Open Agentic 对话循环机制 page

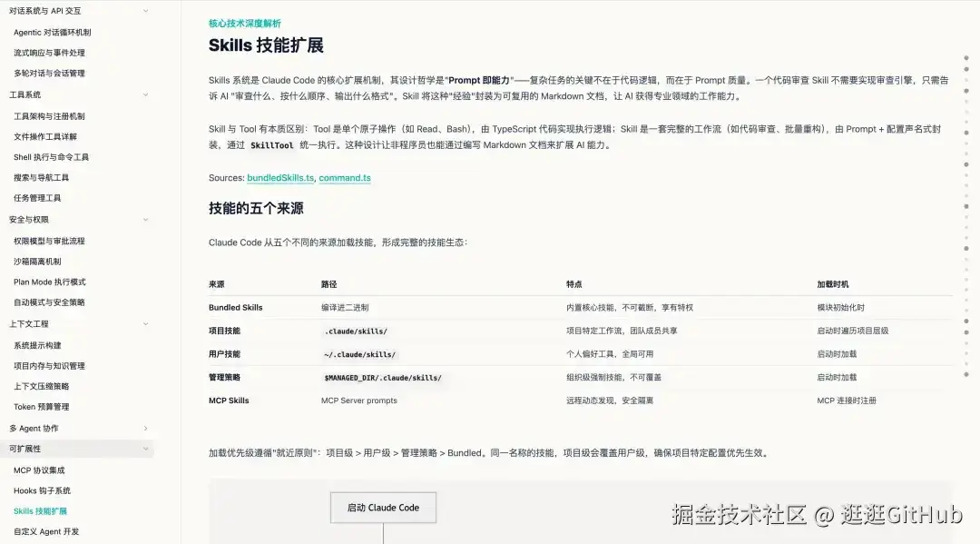click(53, 32)
